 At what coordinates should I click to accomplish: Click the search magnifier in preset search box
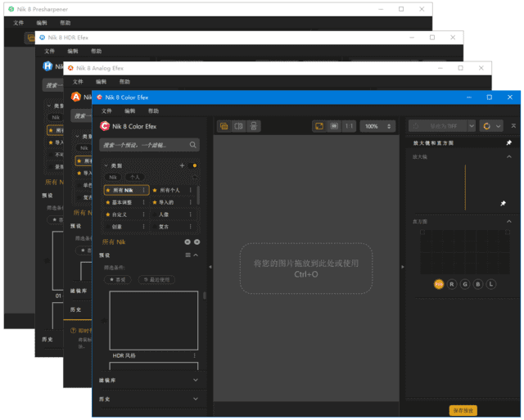click(193, 145)
